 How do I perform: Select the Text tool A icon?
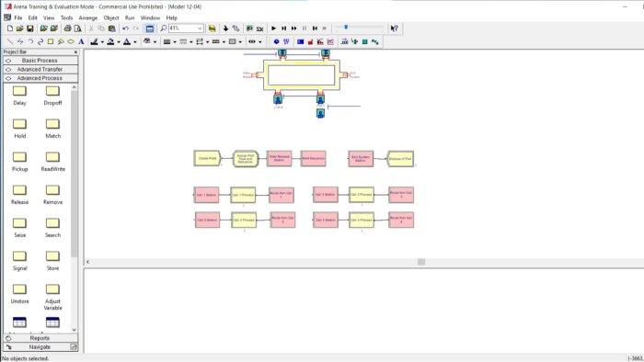point(81,41)
